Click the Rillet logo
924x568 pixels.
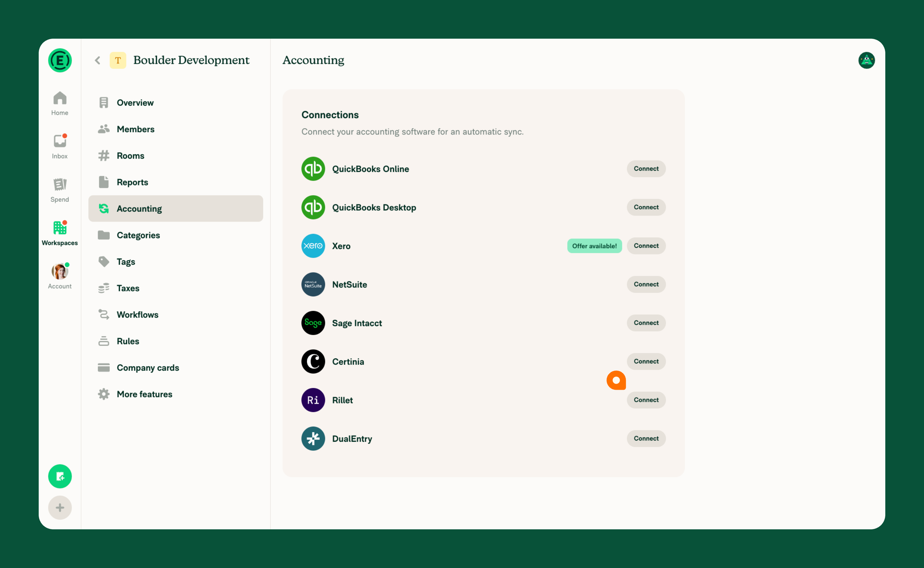[313, 400]
